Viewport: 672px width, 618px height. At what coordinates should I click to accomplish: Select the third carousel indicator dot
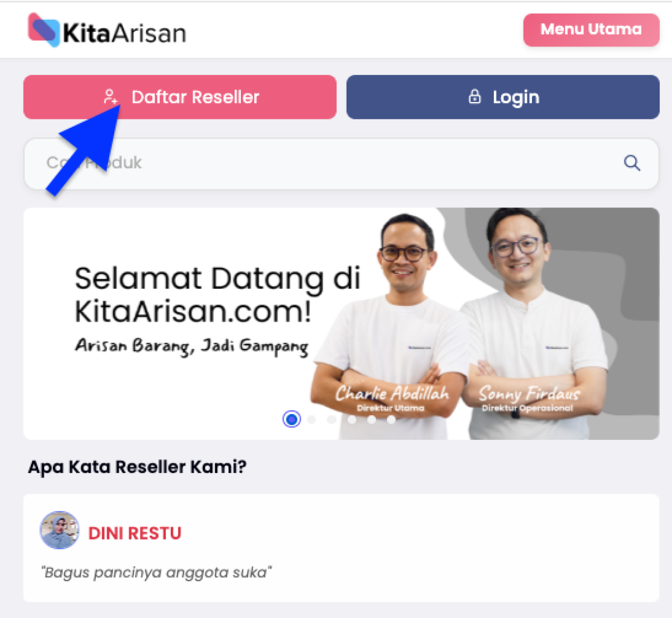tap(332, 419)
